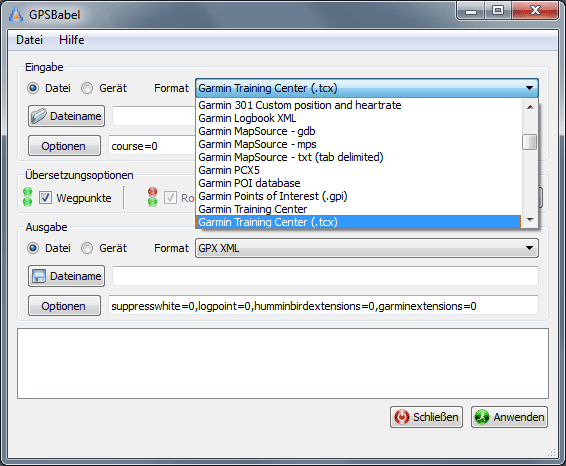Choose Garmin MapSource - mps format
566x466 pixels.
[359, 144]
